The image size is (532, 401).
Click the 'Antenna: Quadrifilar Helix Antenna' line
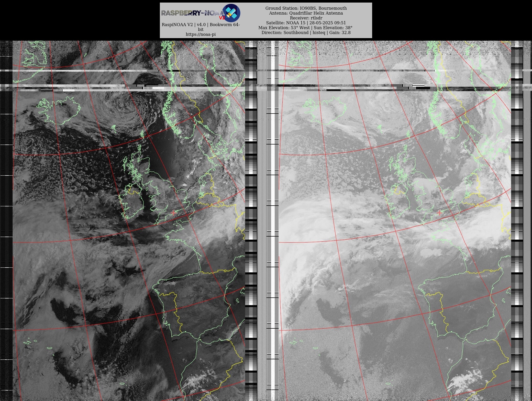306,13
